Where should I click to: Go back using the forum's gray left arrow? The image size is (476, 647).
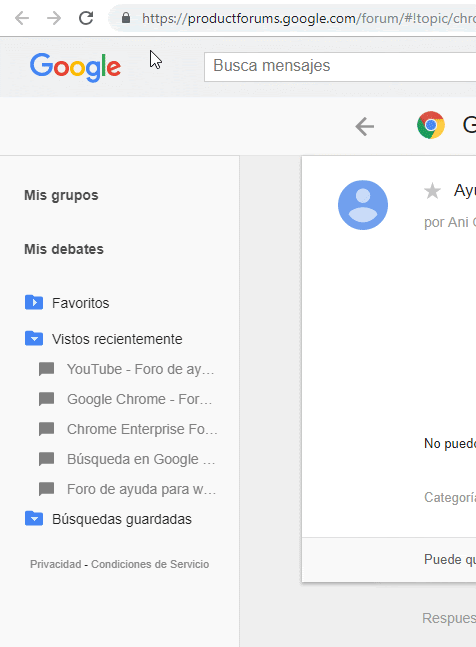[365, 126]
